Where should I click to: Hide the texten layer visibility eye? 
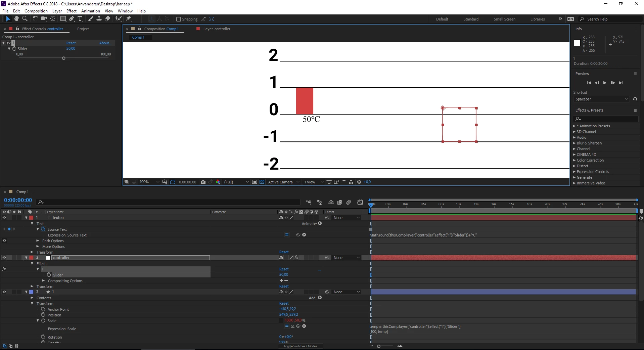coord(4,218)
